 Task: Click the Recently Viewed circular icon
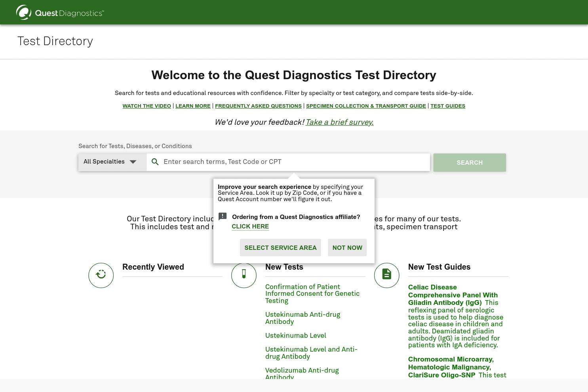coord(101,275)
